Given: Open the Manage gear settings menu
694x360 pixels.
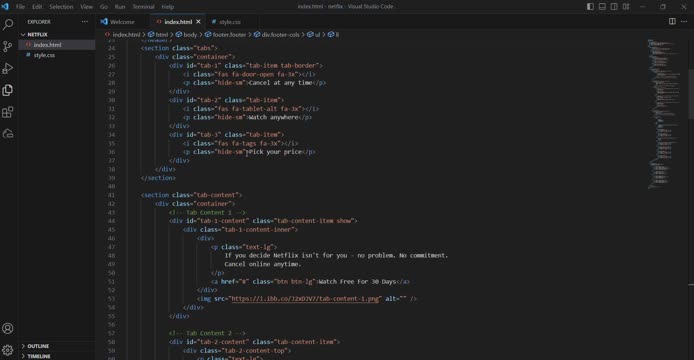Looking at the screenshot, I should (x=8, y=350).
